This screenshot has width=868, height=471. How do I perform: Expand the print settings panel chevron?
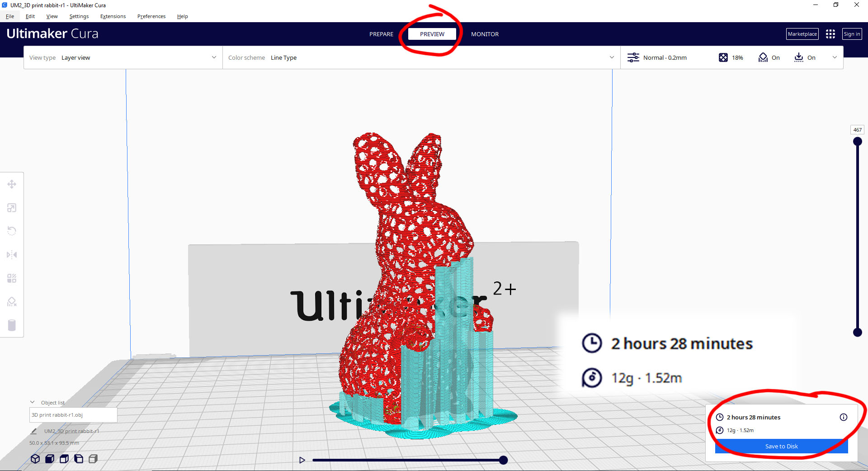[835, 57]
